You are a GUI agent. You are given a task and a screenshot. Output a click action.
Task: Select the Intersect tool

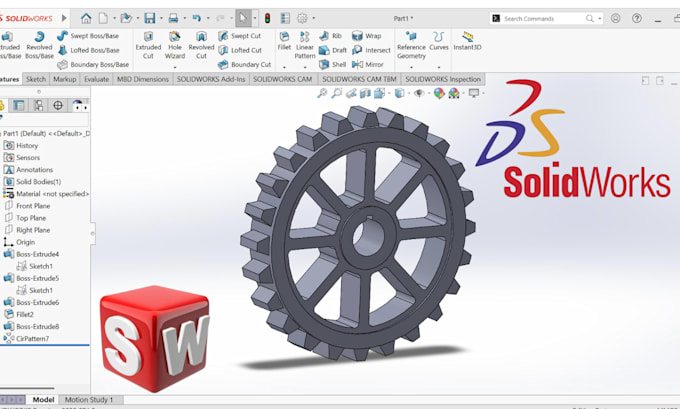(x=371, y=50)
